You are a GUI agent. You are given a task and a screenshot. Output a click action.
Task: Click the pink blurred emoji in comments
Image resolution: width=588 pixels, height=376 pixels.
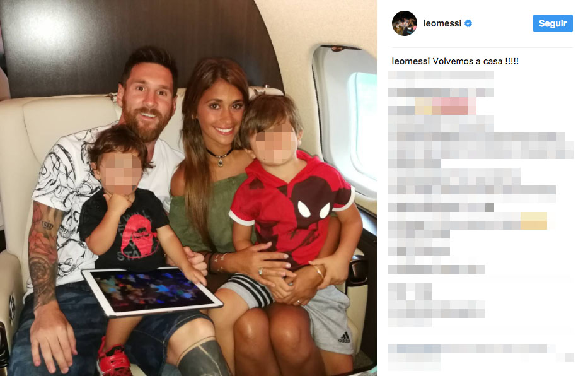(x=454, y=106)
